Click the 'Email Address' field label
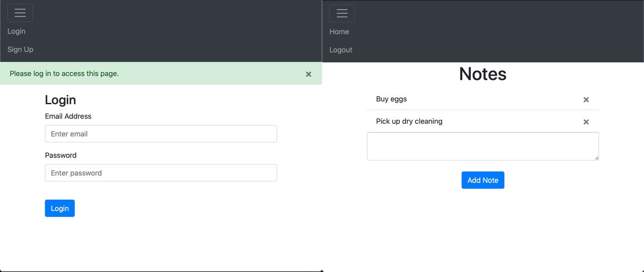 click(x=68, y=116)
